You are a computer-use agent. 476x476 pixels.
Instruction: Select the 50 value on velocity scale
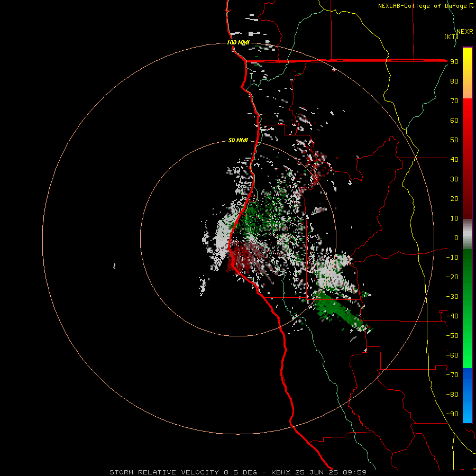pyautogui.click(x=454, y=140)
